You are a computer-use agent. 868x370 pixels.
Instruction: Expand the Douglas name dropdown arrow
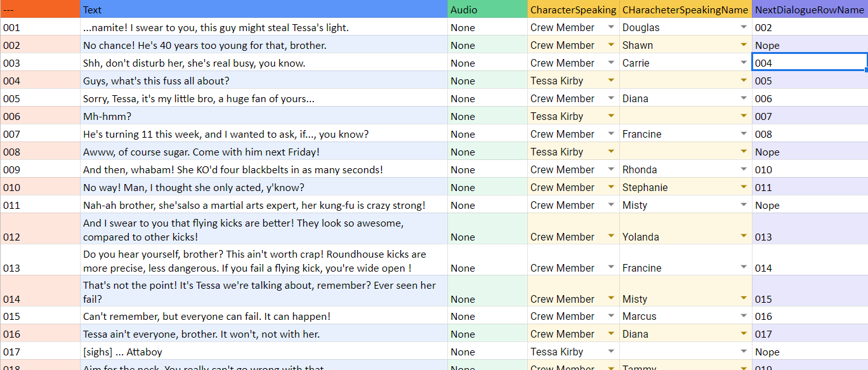pyautogui.click(x=744, y=27)
